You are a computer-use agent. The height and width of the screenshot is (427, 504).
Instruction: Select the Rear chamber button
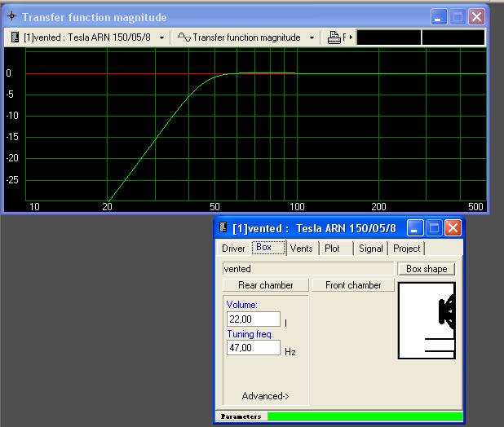coord(265,285)
